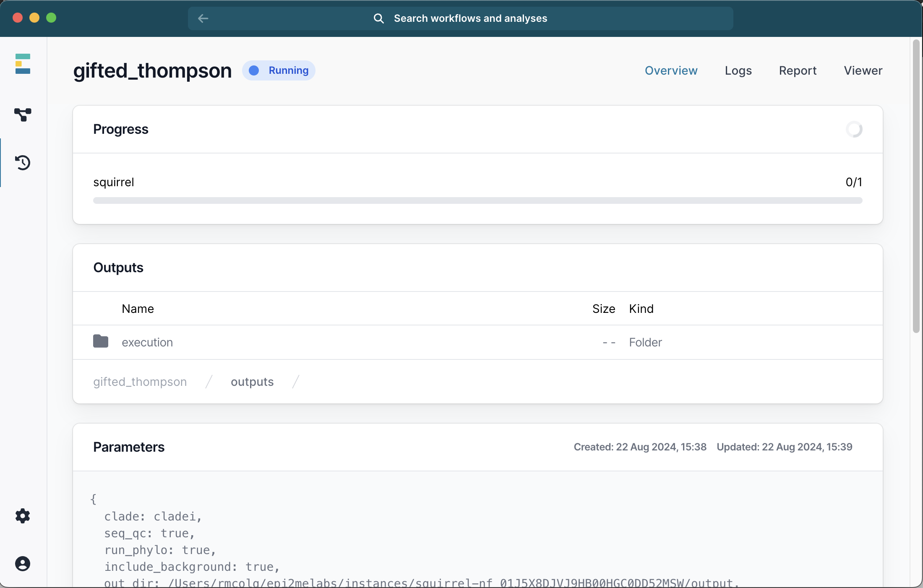Screen dimensions: 923x588
Task: Click the squirrel progress bar
Action: (477, 200)
